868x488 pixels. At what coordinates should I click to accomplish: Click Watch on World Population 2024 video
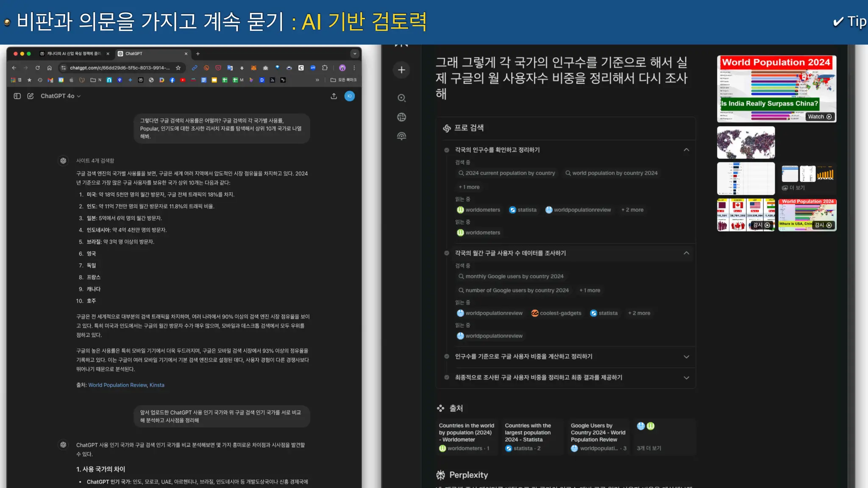pyautogui.click(x=820, y=116)
